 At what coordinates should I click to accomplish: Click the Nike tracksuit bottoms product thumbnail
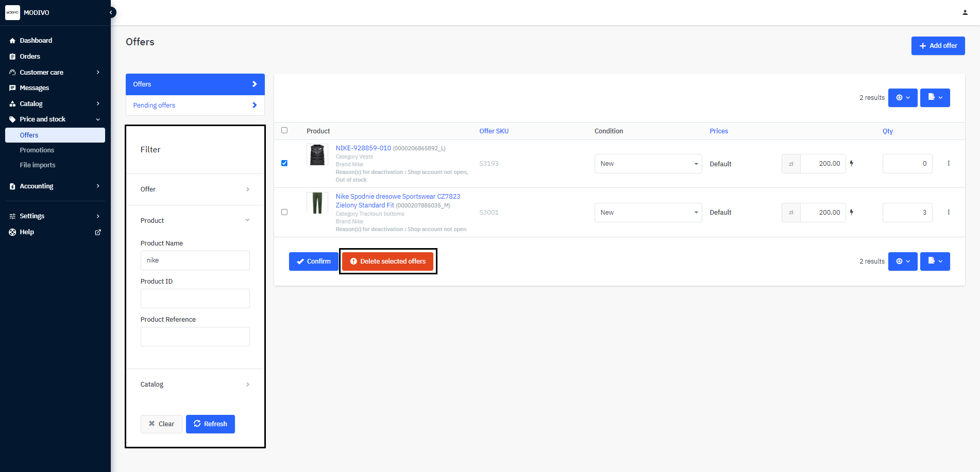click(317, 203)
